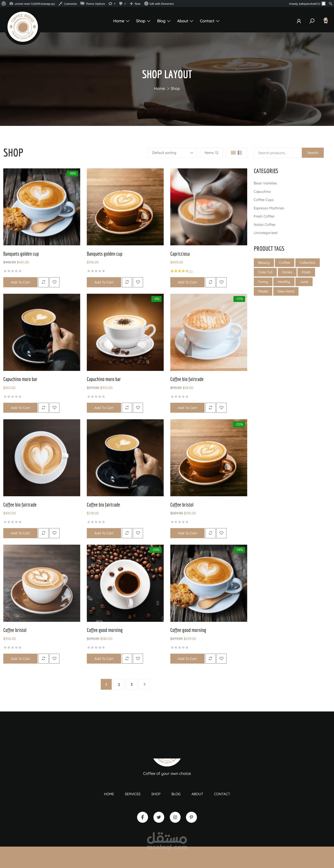Open the header search magnifier icon
Image resolution: width=334 pixels, height=868 pixels.
[312, 21]
